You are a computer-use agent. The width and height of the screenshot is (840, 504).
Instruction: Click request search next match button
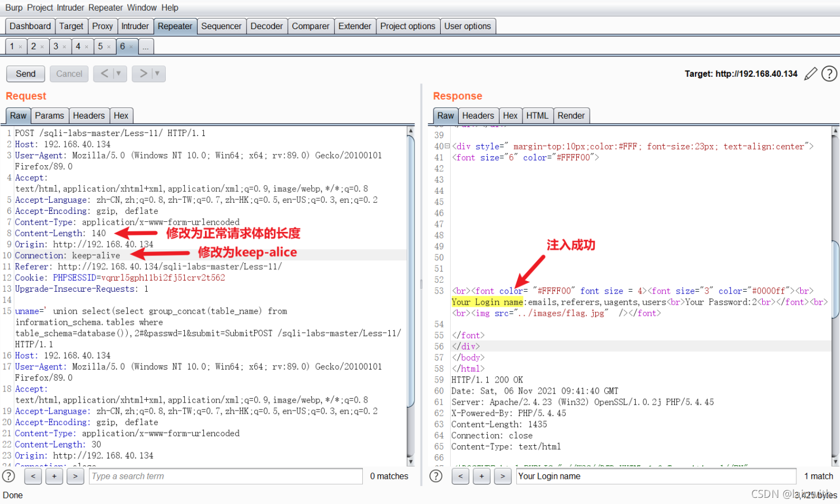pos(75,476)
